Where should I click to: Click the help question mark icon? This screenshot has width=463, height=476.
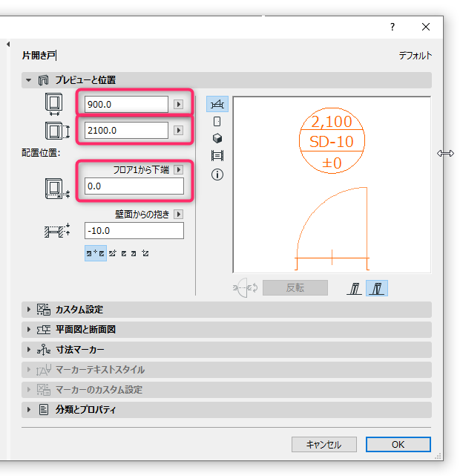pos(393,27)
